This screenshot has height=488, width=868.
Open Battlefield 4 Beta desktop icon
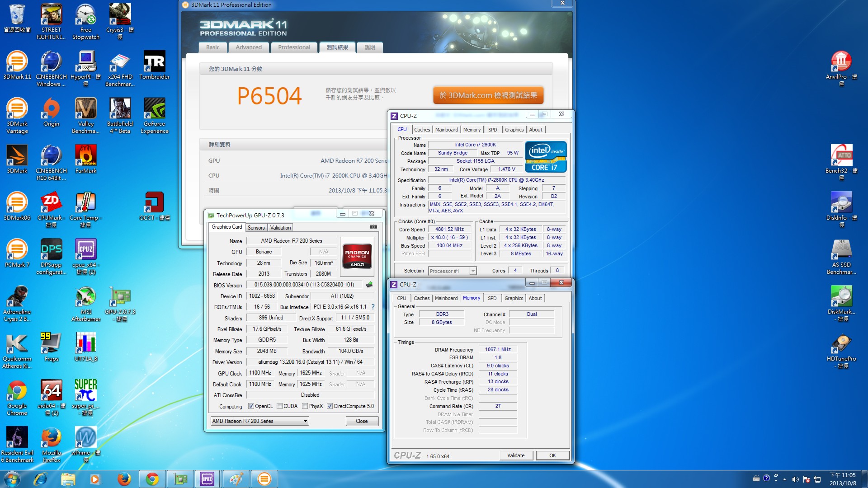tap(120, 116)
